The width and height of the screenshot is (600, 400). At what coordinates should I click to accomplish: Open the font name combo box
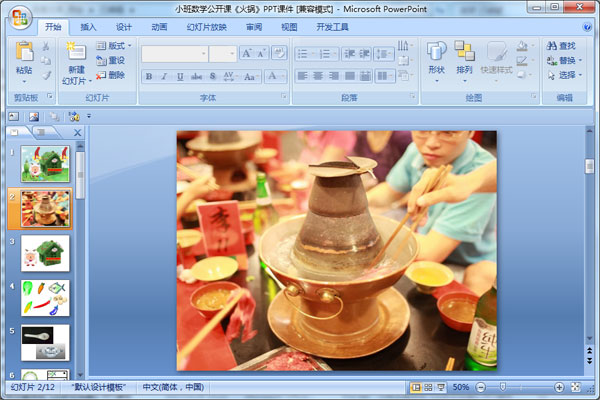pyautogui.click(x=174, y=54)
